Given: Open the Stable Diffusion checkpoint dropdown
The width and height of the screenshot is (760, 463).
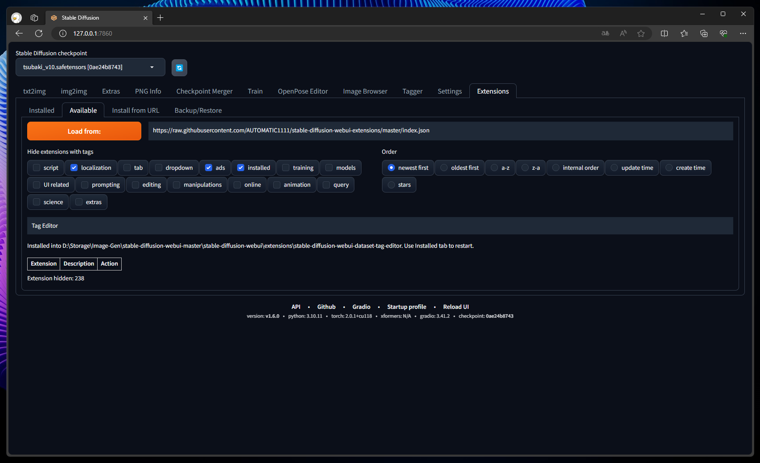Looking at the screenshot, I should coord(90,67).
